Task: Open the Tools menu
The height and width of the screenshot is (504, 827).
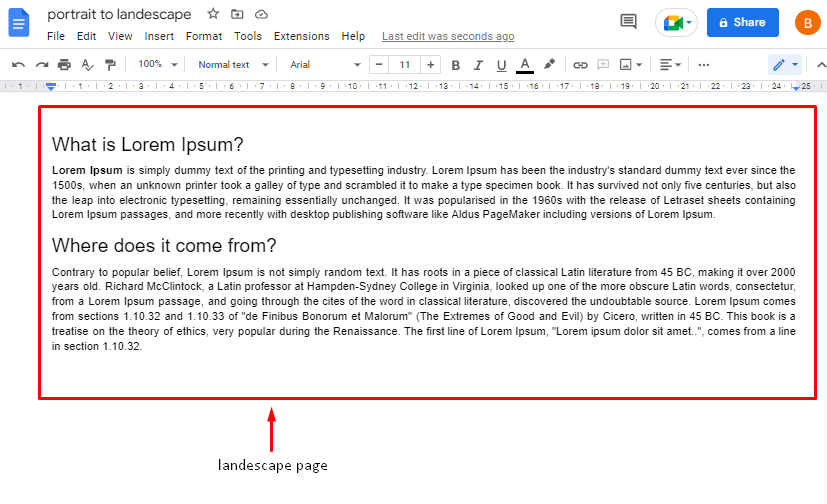Action: (x=248, y=36)
